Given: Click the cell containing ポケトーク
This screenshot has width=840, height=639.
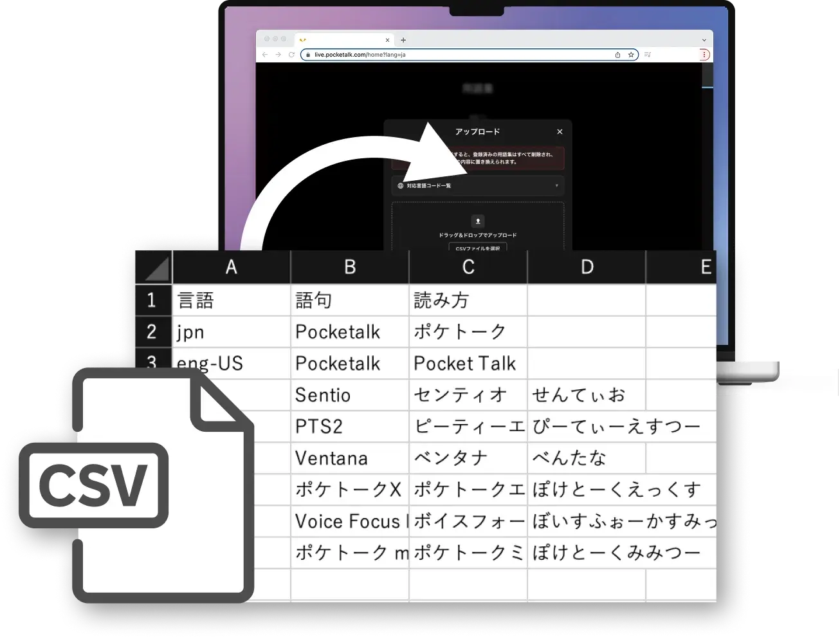Looking at the screenshot, I should (468, 331).
